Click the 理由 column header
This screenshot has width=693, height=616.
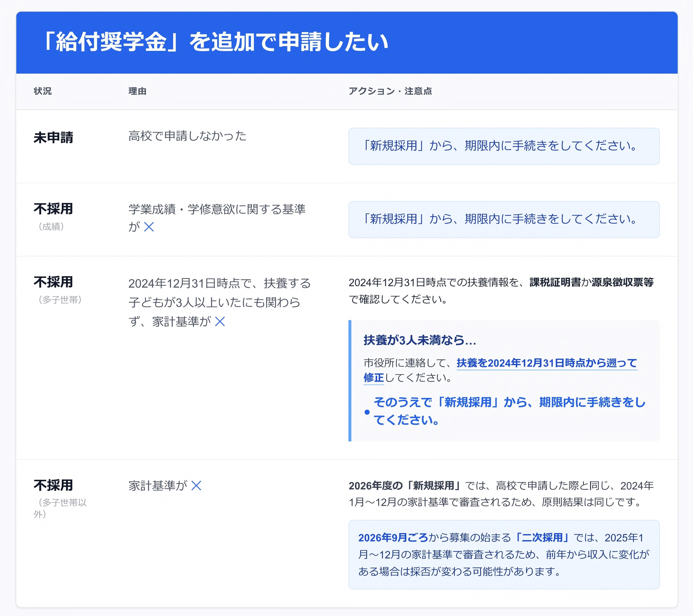pyautogui.click(x=137, y=91)
